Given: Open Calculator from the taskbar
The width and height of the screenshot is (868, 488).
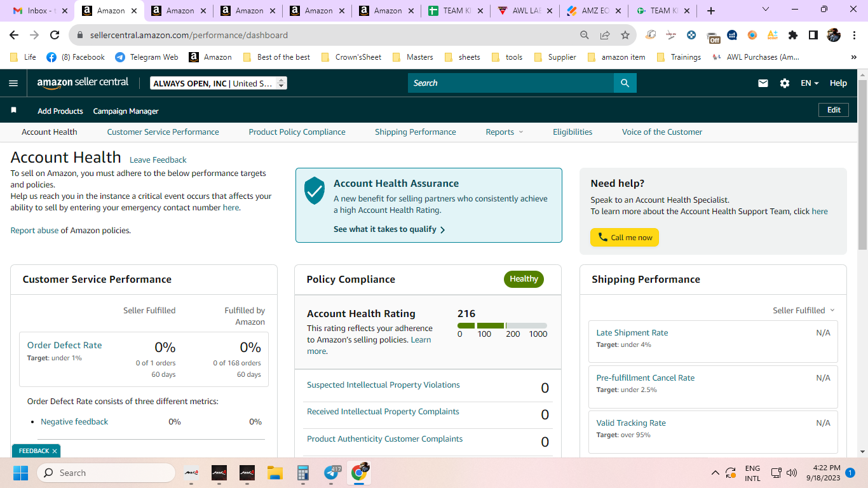Looking at the screenshot, I should pyautogui.click(x=302, y=473).
